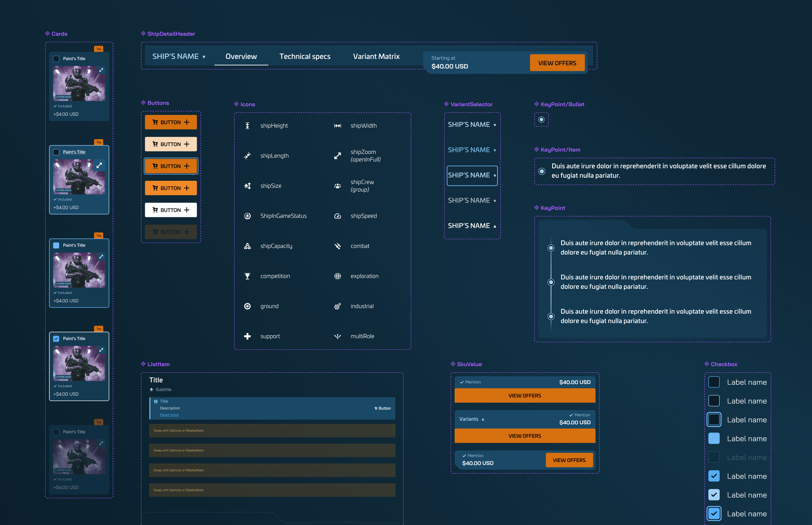Image resolution: width=812 pixels, height=525 pixels.
Task: Follow the Read more link
Action: [169, 415]
